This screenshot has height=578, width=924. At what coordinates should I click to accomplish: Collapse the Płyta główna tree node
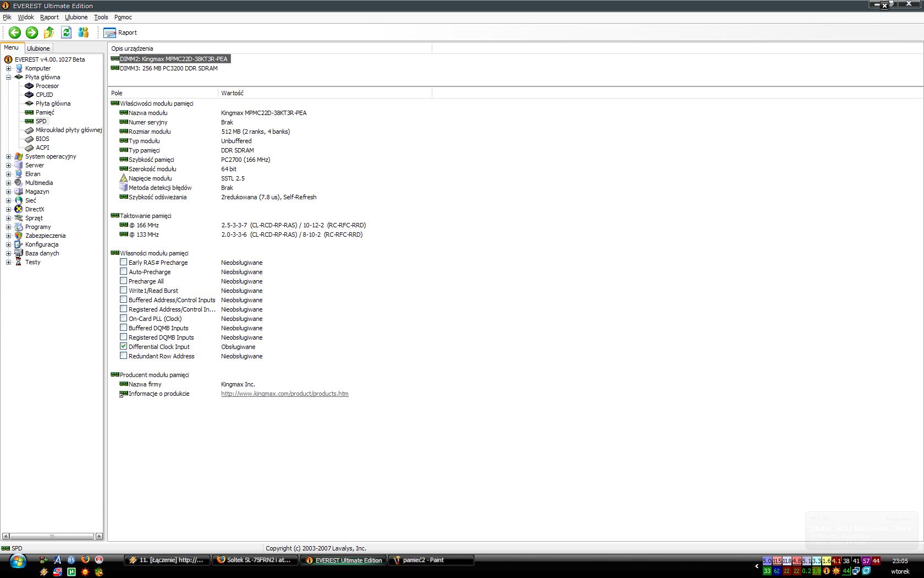[8, 77]
